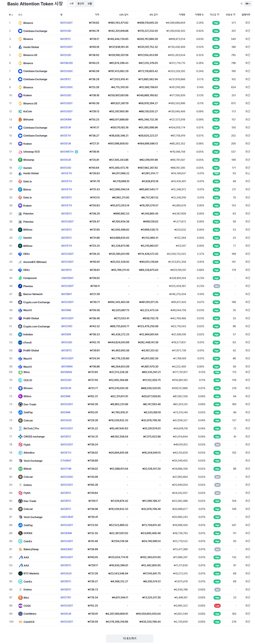Click the Poloniex logo in the BAT/USDT row
This screenshot has width=255, height=644.
pos(20,222)
